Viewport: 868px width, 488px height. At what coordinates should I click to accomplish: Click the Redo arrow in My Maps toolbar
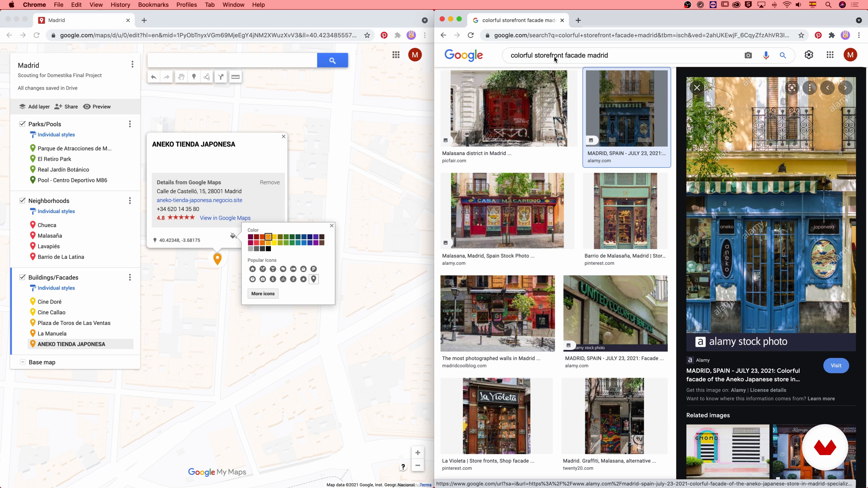point(166,77)
